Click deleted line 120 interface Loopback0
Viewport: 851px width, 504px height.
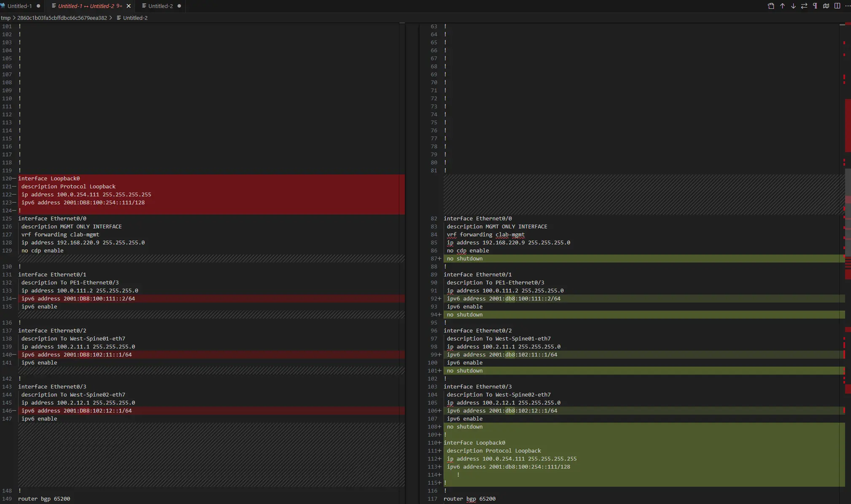(x=49, y=178)
